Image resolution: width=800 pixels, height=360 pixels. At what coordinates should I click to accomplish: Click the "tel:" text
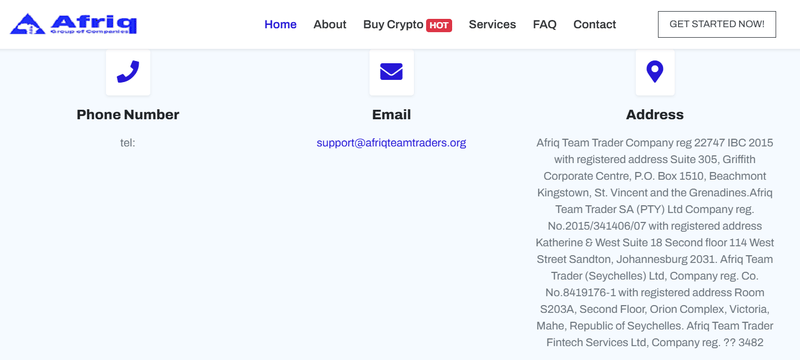point(128,143)
